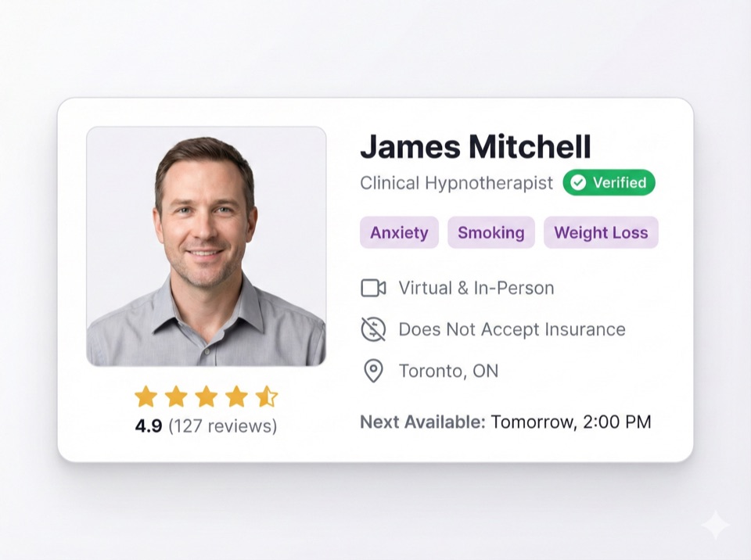Screen dimensions: 751x560
Task: Click the 4.9 rating score
Action: point(149,425)
